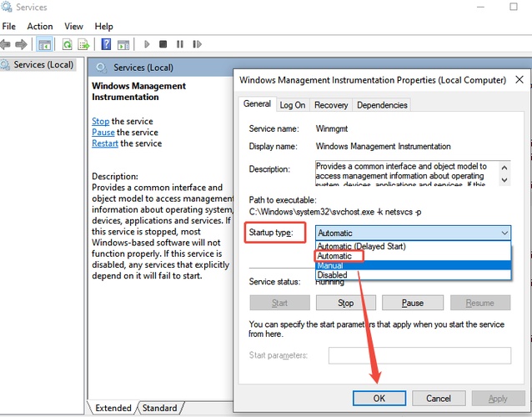The image size is (532, 417).
Task: Choose the Manual startup option
Action: 413,265
